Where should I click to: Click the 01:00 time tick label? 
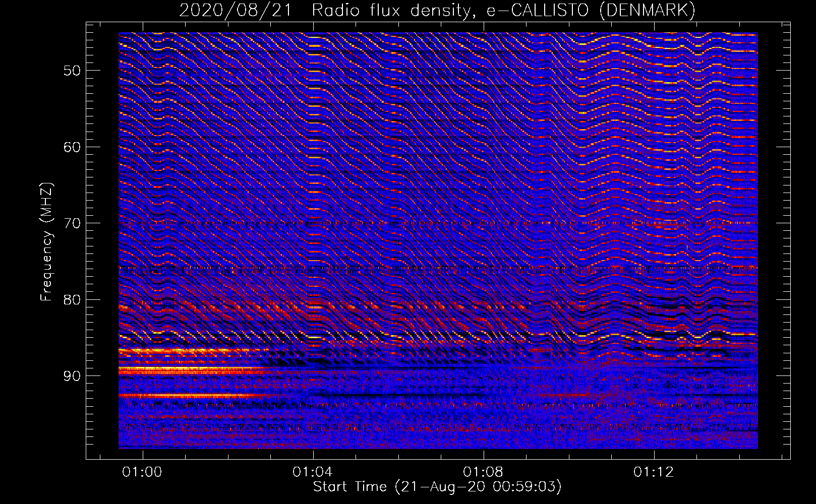142,472
